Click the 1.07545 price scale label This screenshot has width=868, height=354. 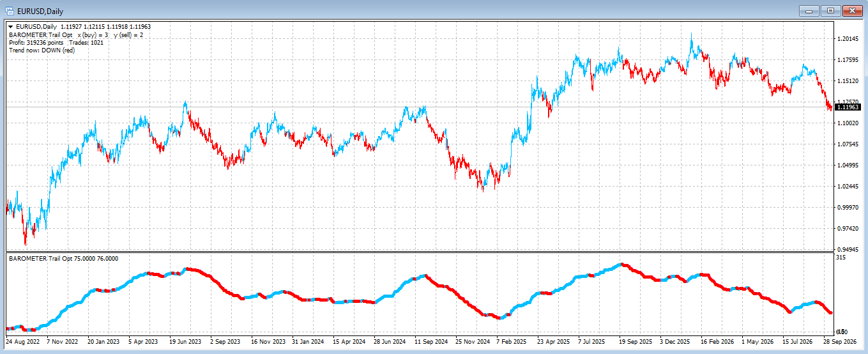[x=847, y=144]
